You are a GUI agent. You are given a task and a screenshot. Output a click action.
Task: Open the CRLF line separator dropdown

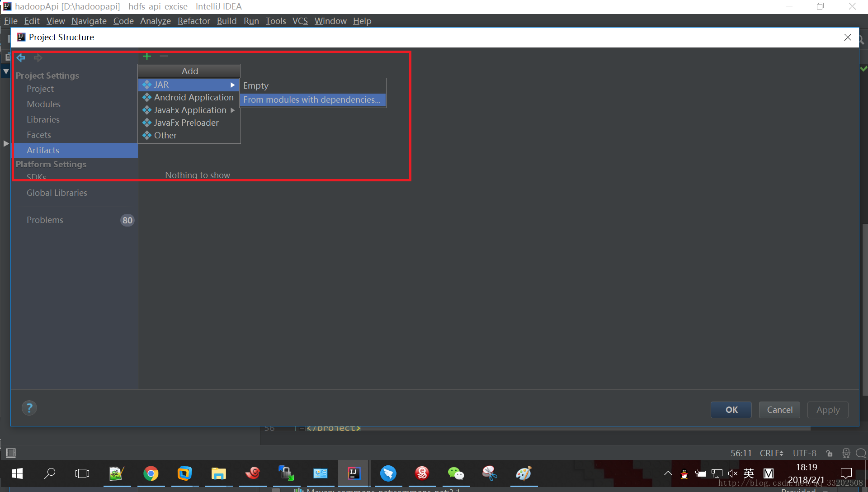point(771,453)
